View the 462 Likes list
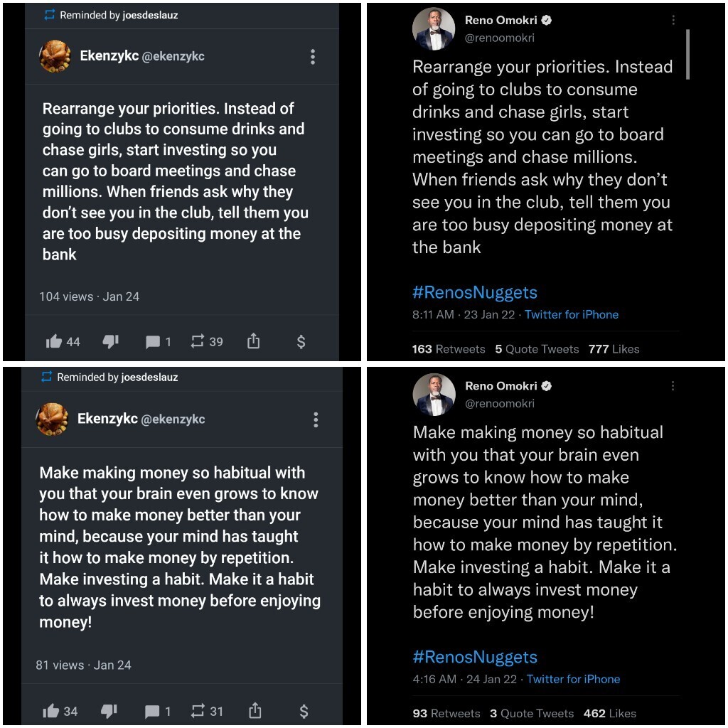The height and width of the screenshot is (728, 728). coord(609,713)
